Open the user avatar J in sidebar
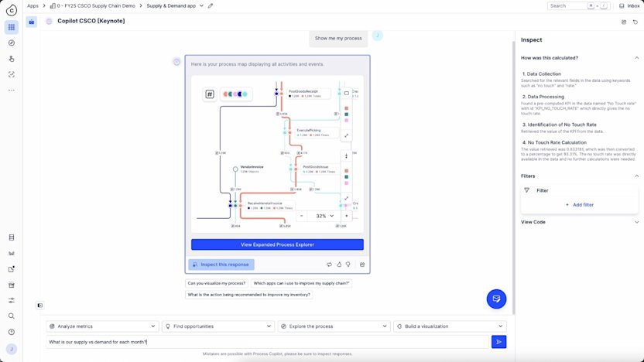644x362 pixels. (x=12, y=349)
